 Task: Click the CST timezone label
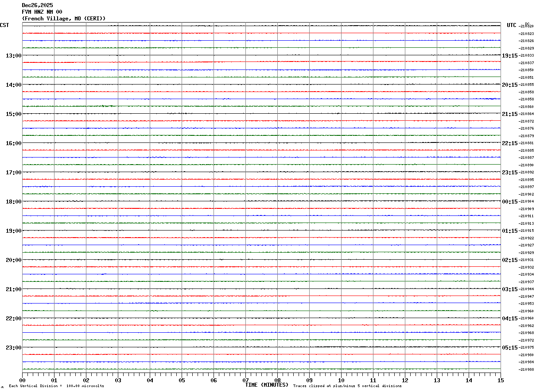4,25
